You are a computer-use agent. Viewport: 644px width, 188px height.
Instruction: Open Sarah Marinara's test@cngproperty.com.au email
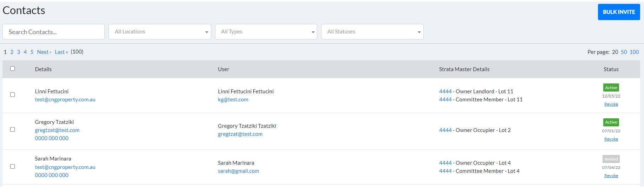tap(65, 167)
